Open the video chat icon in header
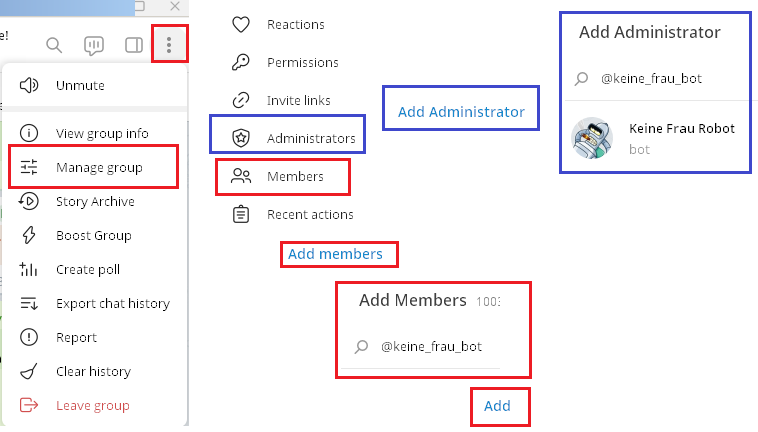758x432 pixels. (94, 45)
